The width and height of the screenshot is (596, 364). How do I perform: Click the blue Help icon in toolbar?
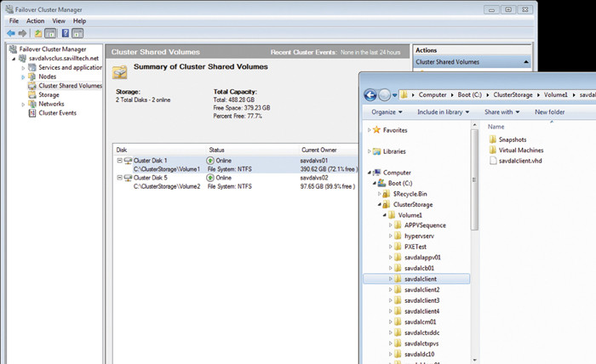(x=65, y=33)
